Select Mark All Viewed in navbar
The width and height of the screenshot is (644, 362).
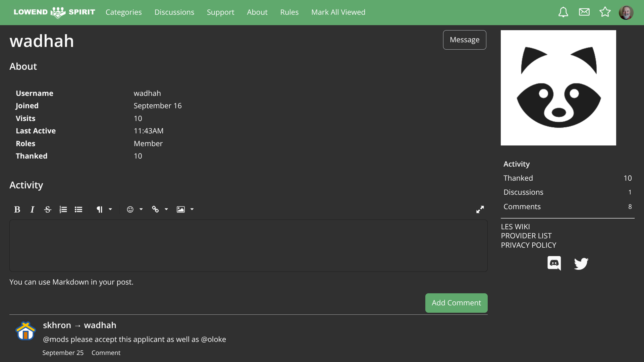[x=338, y=12]
